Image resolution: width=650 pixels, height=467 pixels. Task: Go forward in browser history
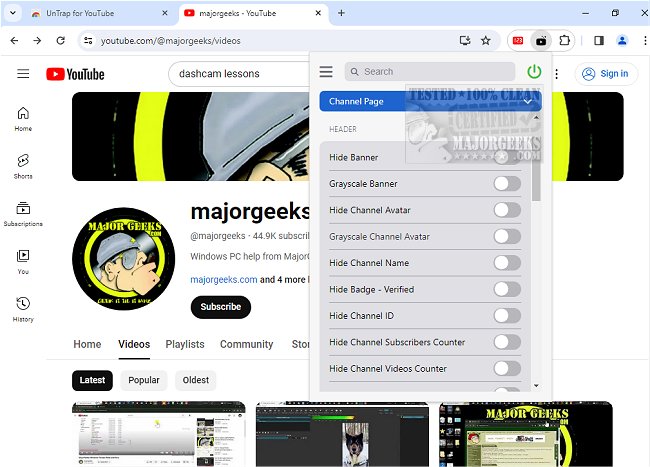tap(37, 41)
